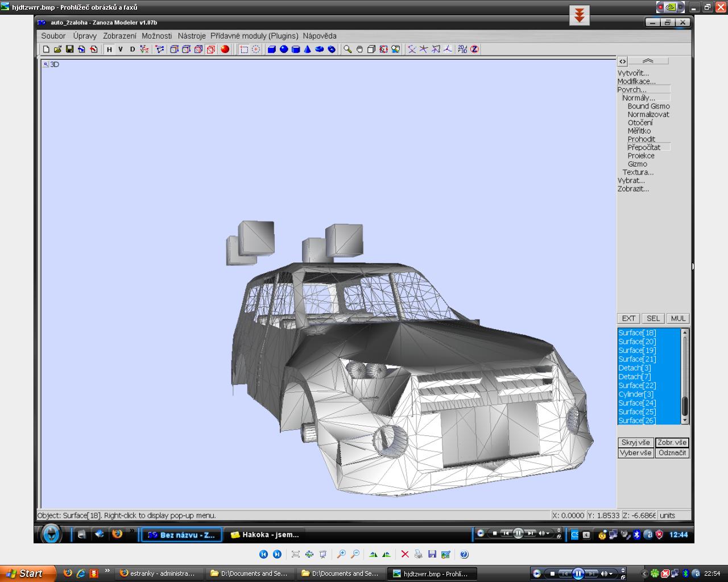The width and height of the screenshot is (728, 582).
Task: Click the New file icon in Zanoza toolbar
Action: coord(46,49)
